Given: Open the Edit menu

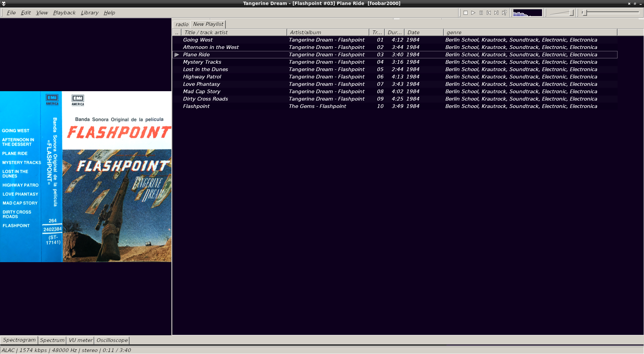Looking at the screenshot, I should [x=26, y=13].
